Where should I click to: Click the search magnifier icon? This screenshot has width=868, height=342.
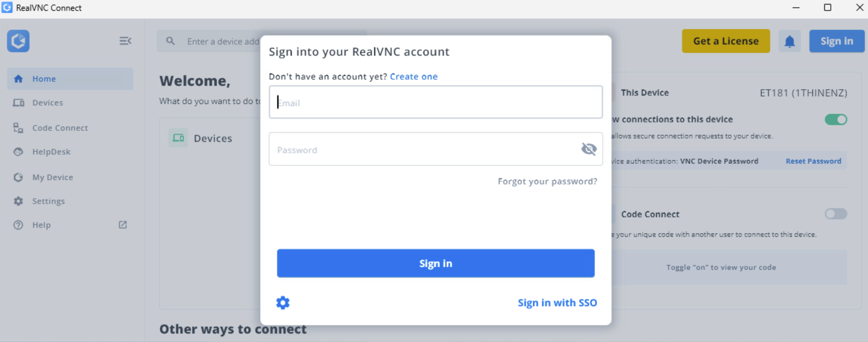click(171, 41)
